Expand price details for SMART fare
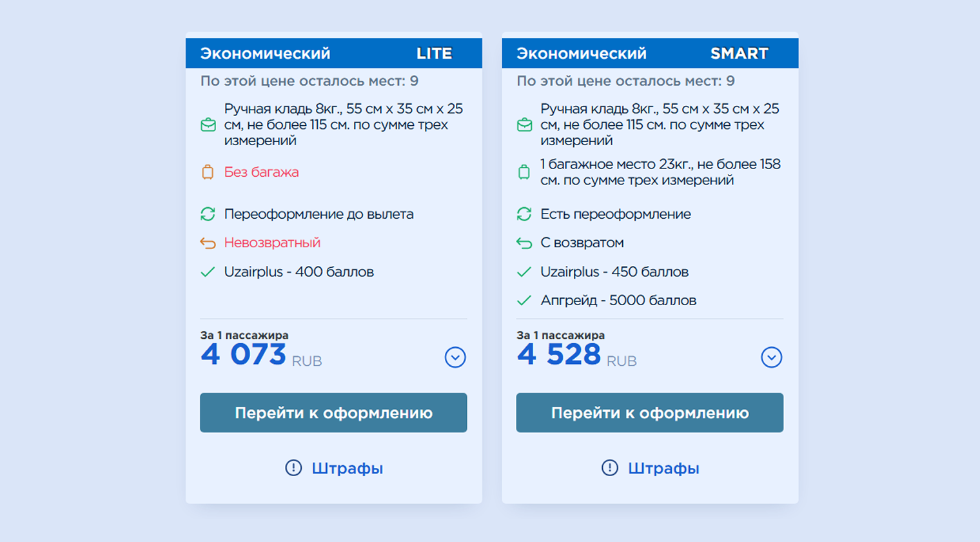This screenshot has height=542, width=980. pos(772,357)
